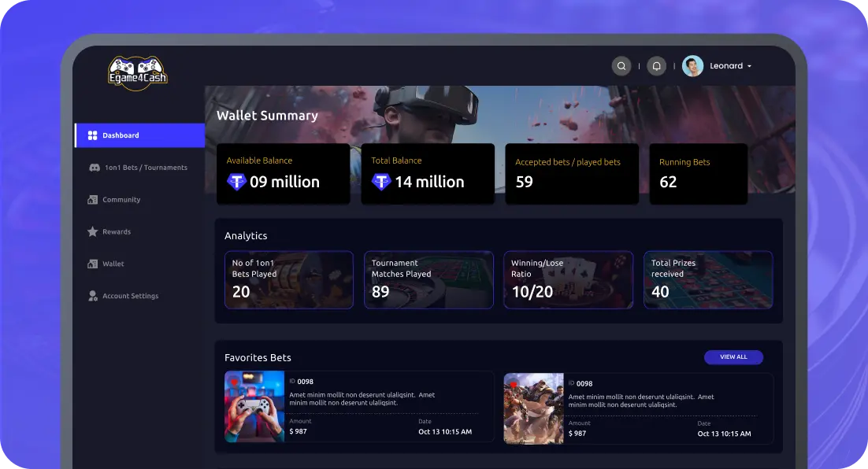Click the Tether icon beside 14 million
Viewport: 868px width, 469px height.
pyautogui.click(x=381, y=181)
